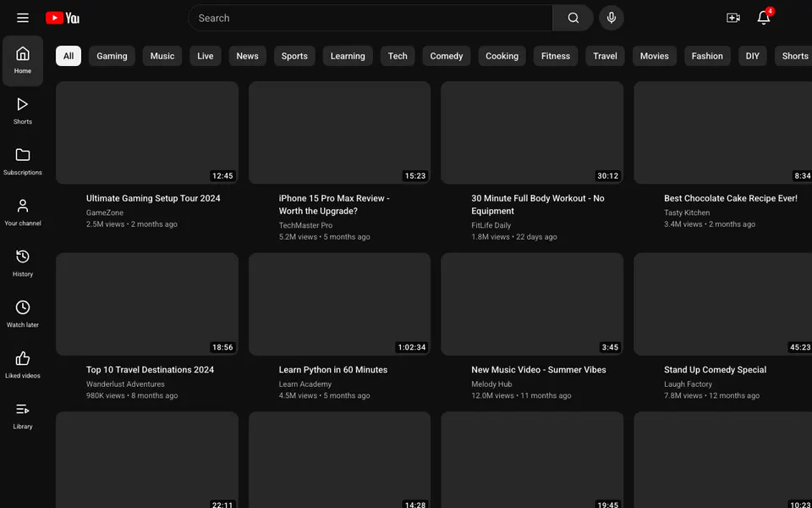This screenshot has width=812, height=508.
Task: Select the Music filter chip
Action: click(x=162, y=56)
